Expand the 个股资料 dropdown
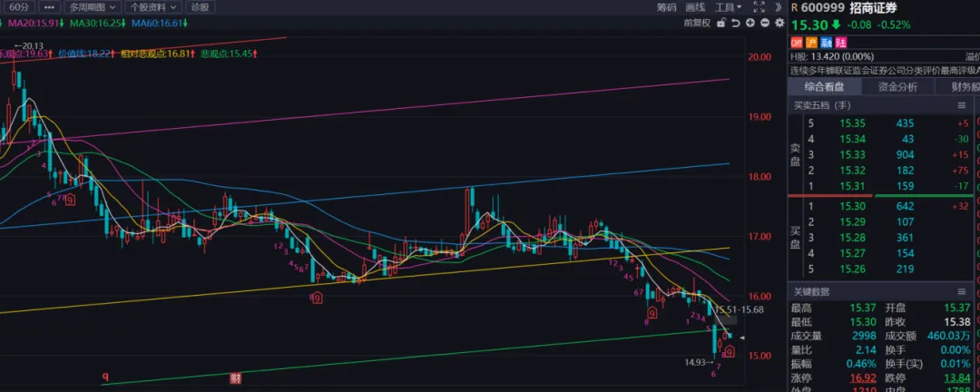 pos(153,7)
